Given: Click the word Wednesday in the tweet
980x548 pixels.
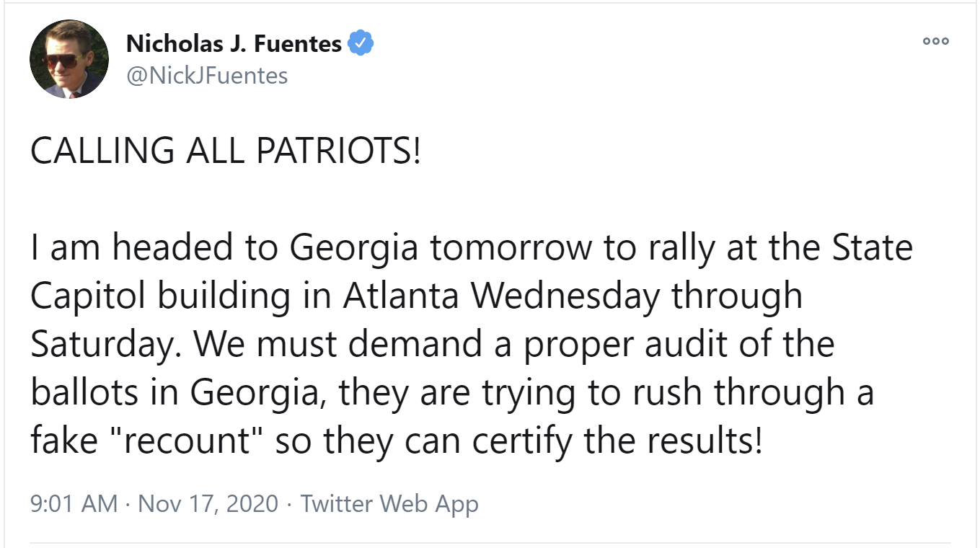Looking at the screenshot, I should click(566, 296).
